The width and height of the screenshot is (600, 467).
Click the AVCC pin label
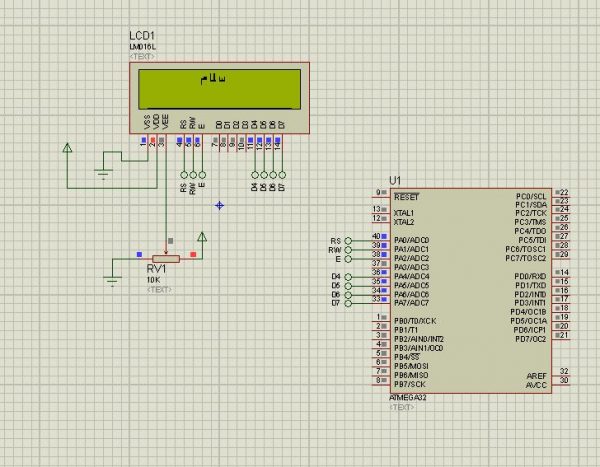click(x=536, y=385)
